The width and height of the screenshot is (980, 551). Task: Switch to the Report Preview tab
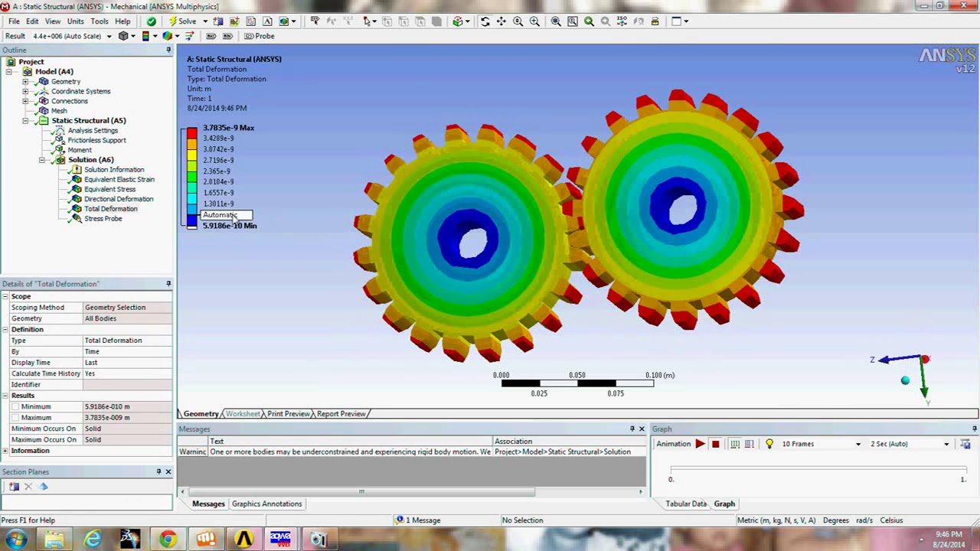tap(341, 414)
